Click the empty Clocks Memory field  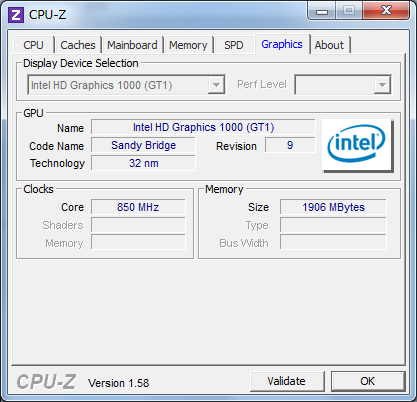pos(138,243)
